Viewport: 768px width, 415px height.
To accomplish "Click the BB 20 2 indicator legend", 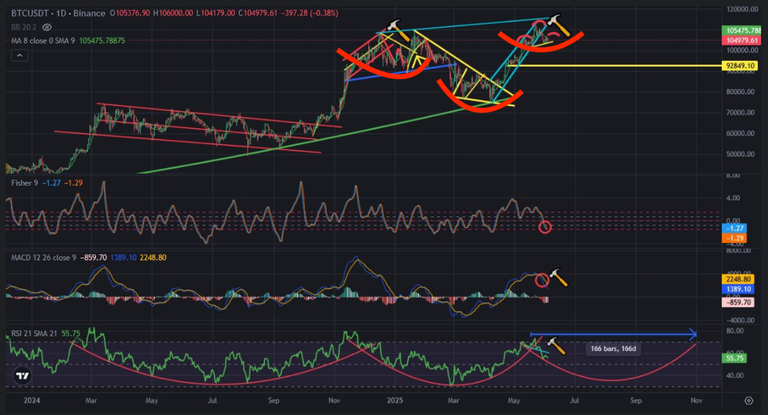I will pyautogui.click(x=24, y=27).
